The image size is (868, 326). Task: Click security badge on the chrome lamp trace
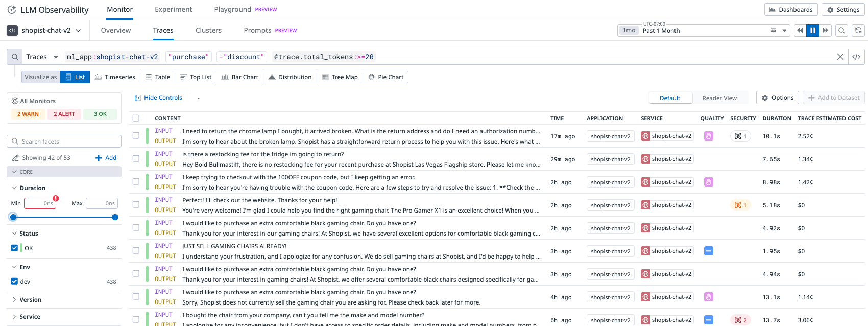pyautogui.click(x=740, y=136)
